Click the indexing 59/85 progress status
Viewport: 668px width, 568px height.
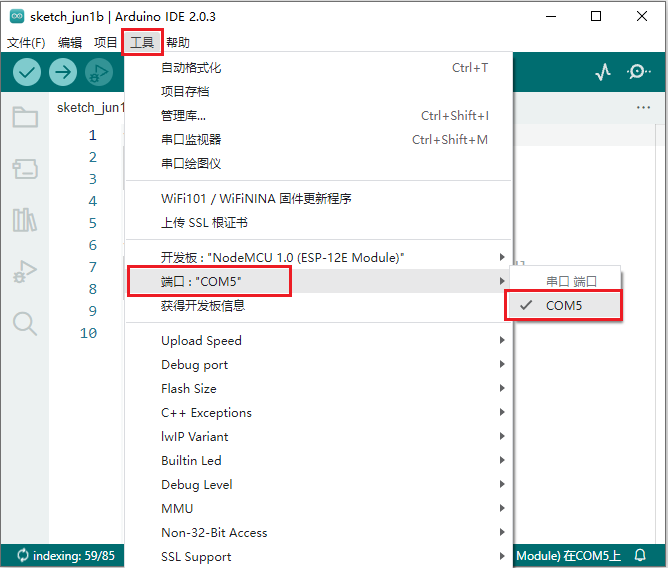coord(66,555)
